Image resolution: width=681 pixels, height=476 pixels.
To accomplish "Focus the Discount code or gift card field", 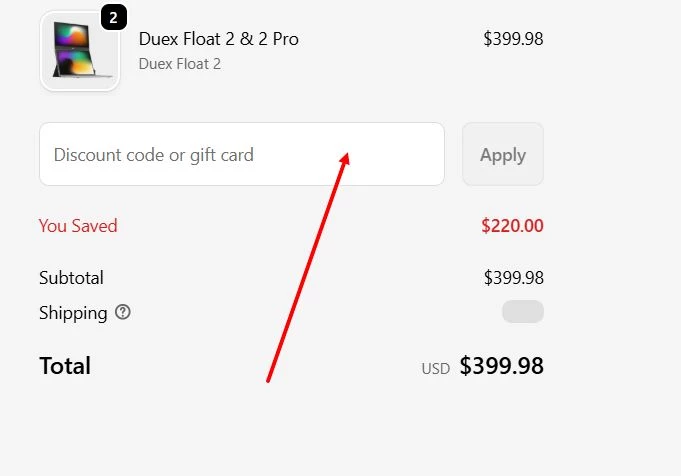I will point(241,154).
